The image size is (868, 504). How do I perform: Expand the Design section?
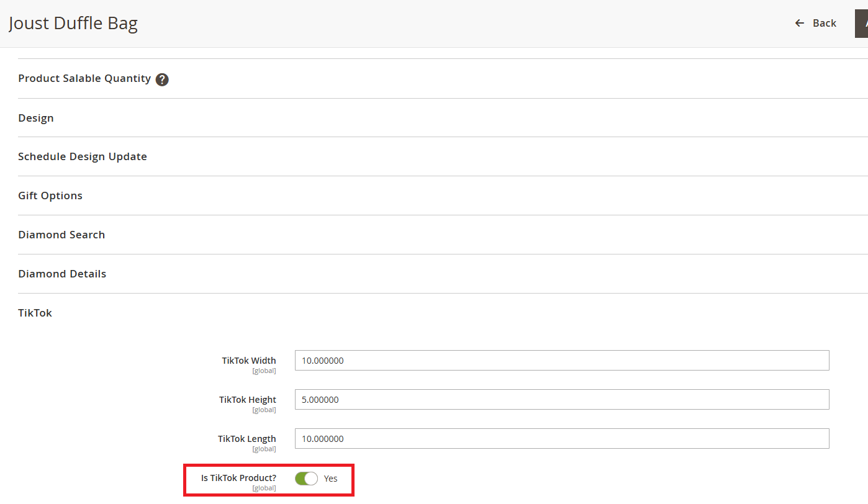tap(36, 118)
